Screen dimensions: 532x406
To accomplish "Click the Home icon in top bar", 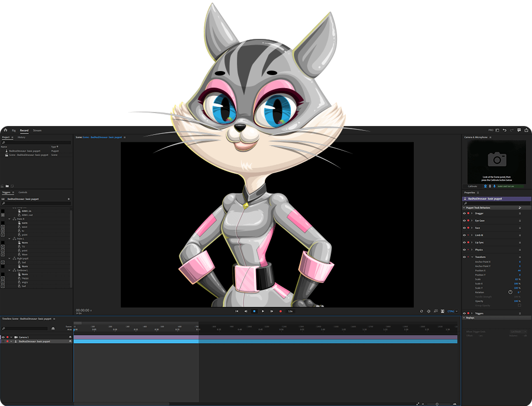I will pyautogui.click(x=5, y=130).
